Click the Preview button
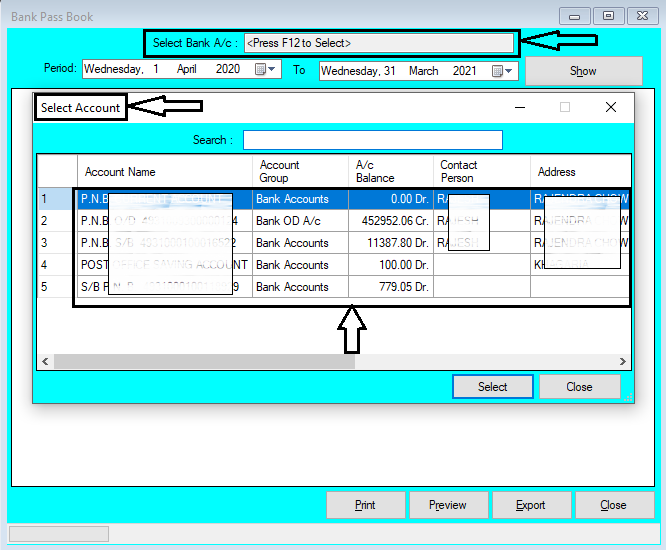This screenshot has width=666, height=550. [x=448, y=505]
